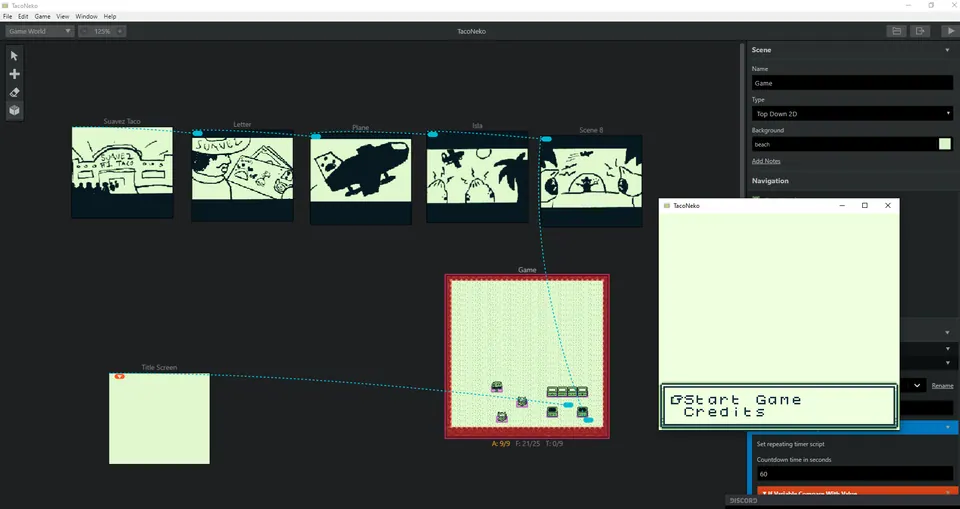
Task: Click the F: 21/25 frame count
Action: 528,443
